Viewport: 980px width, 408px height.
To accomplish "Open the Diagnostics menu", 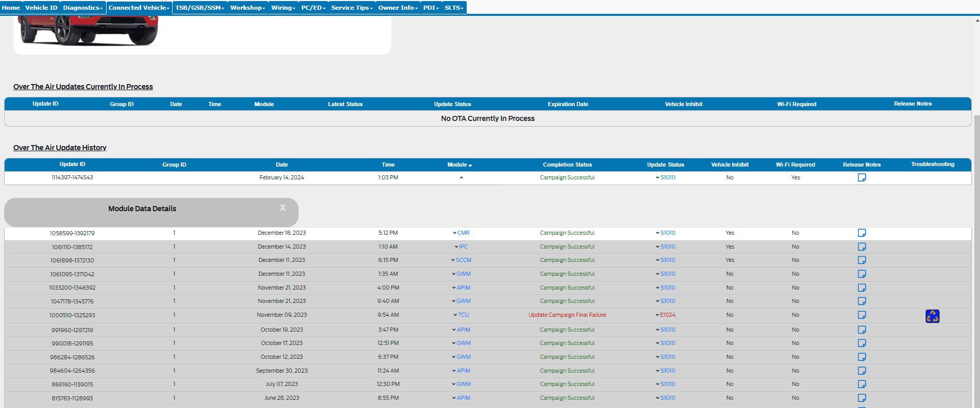I will pyautogui.click(x=83, y=8).
